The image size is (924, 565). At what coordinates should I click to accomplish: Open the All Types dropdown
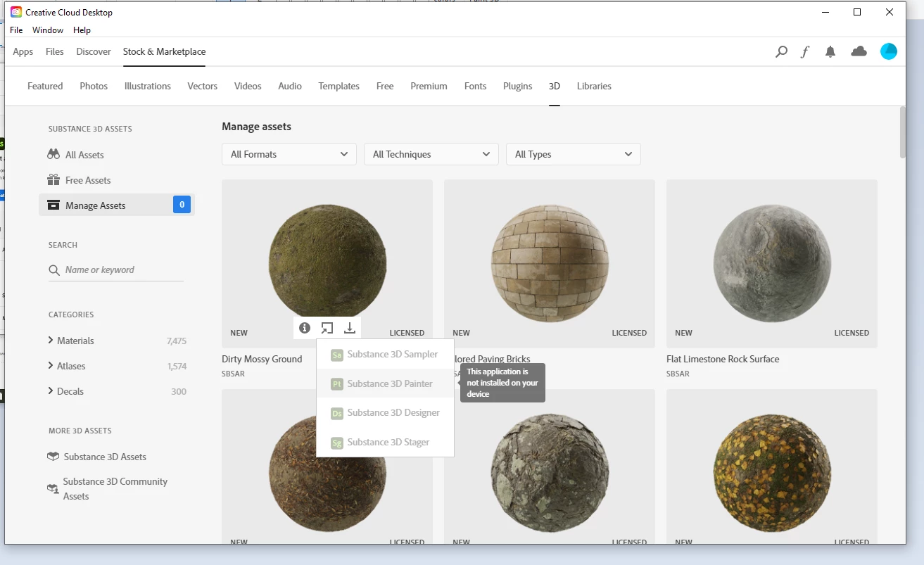click(574, 154)
